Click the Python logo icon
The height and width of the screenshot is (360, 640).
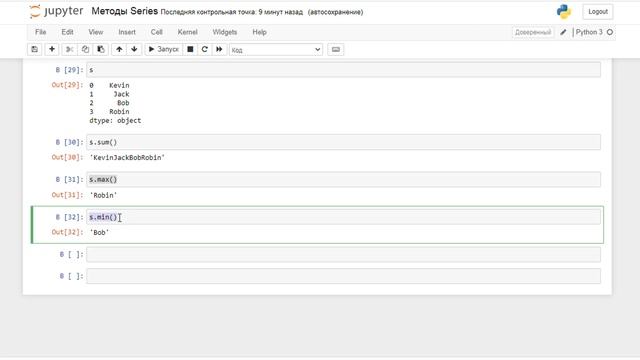tap(564, 11)
